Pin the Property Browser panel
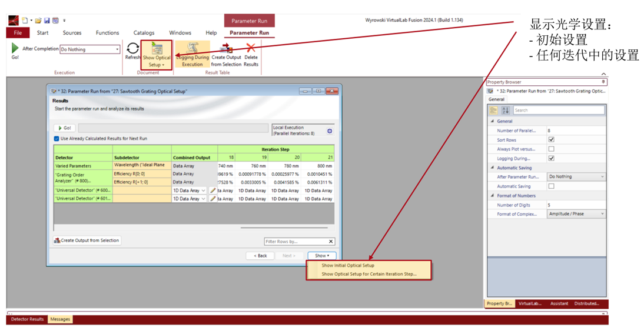Image resolution: width=644 pixels, height=331 pixels. (603, 82)
